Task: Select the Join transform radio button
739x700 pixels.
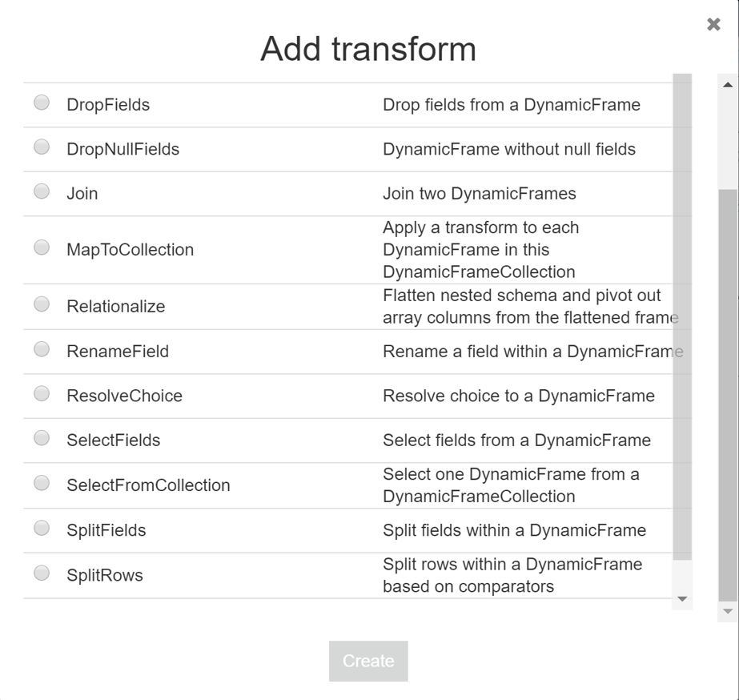Action: click(42, 191)
